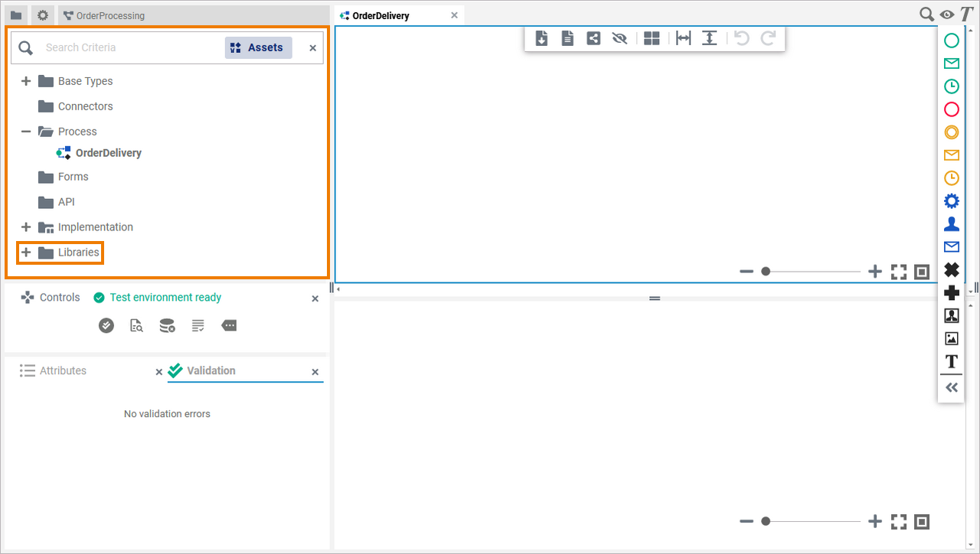Select the Forms folder
The width and height of the screenshot is (980, 554).
(63, 177)
